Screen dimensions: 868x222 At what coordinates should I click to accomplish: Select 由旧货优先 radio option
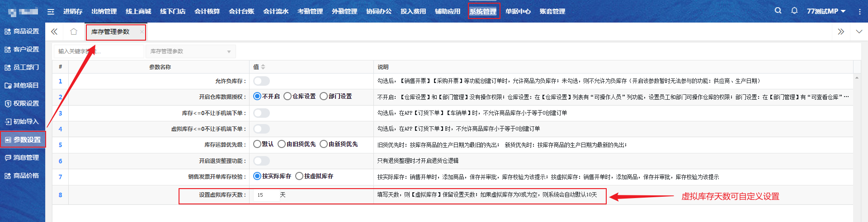pyautogui.click(x=282, y=144)
